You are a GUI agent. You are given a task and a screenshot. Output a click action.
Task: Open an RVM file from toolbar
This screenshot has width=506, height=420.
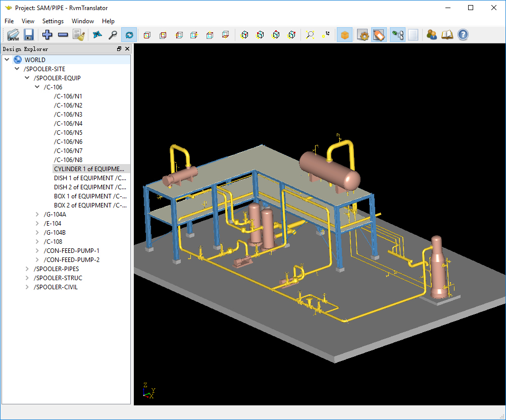click(13, 35)
